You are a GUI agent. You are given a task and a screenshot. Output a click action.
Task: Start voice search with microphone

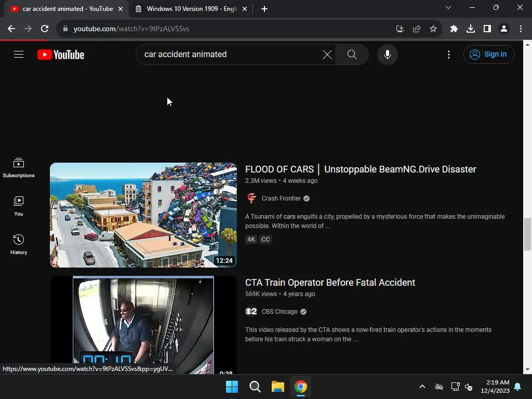pyautogui.click(x=388, y=54)
